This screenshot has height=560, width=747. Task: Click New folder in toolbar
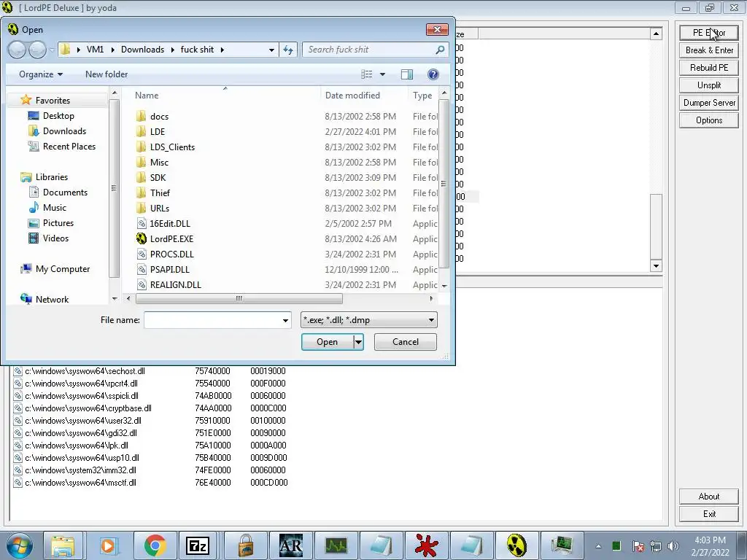click(107, 74)
